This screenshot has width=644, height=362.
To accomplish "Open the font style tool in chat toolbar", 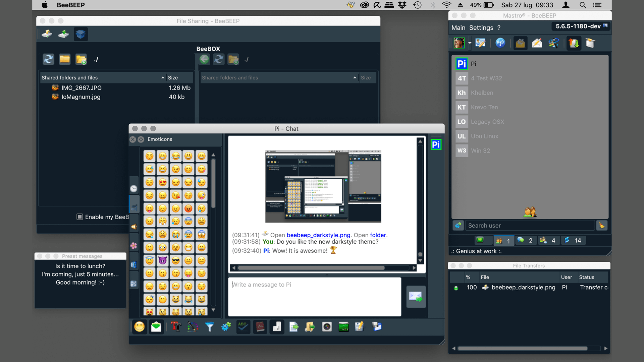I will point(176,326).
